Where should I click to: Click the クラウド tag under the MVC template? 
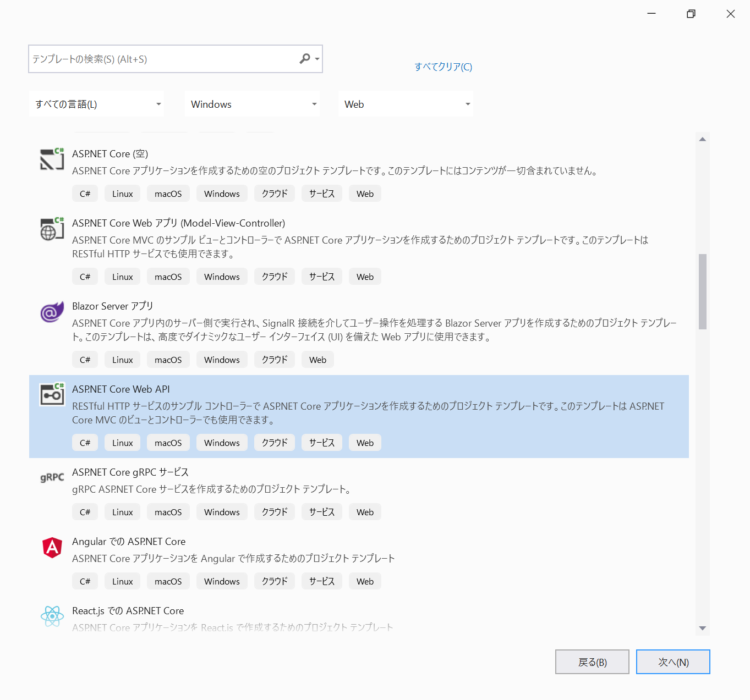[x=275, y=277]
